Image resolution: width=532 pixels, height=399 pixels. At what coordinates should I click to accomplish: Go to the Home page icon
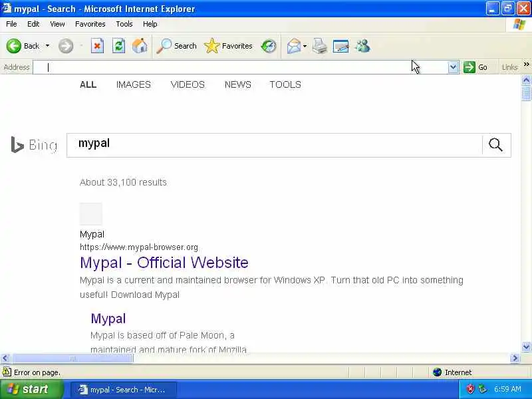(140, 46)
